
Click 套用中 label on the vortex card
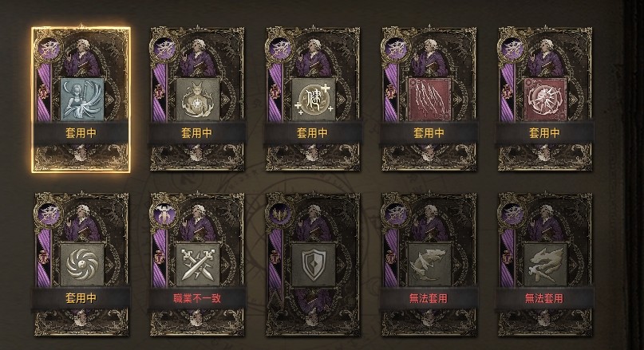(x=81, y=298)
